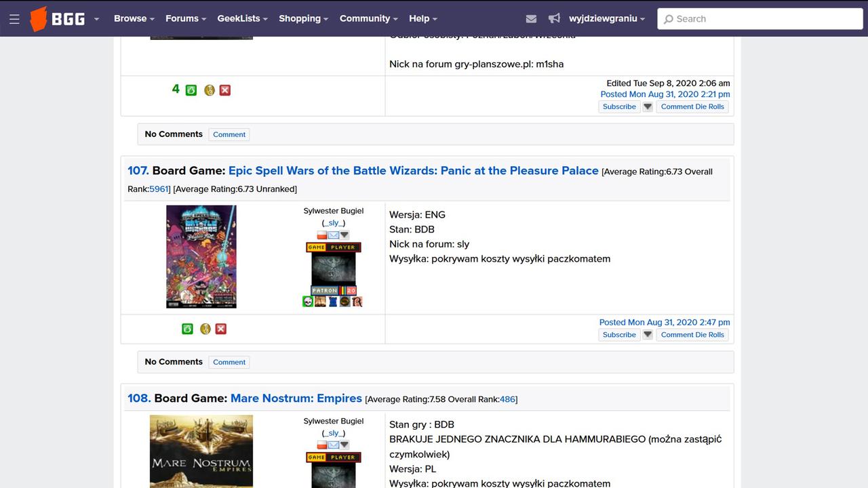Open item number 107 link
868x488 pixels.
point(138,171)
